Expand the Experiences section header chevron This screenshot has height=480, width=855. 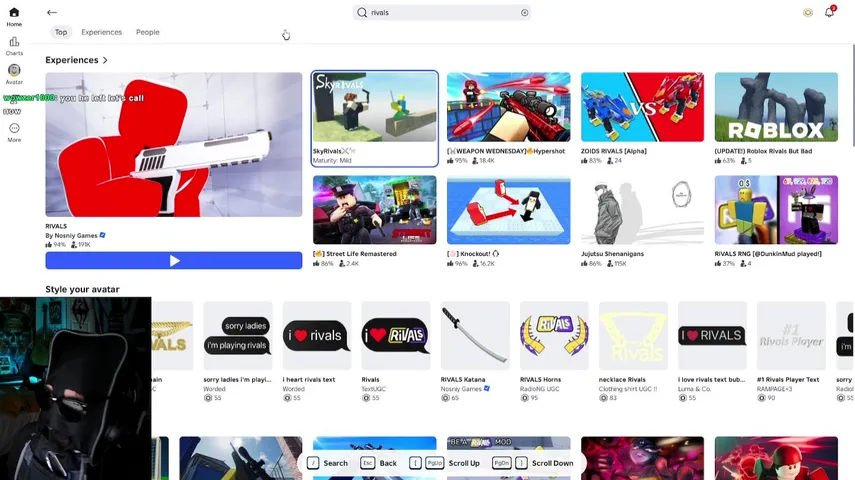click(x=105, y=60)
